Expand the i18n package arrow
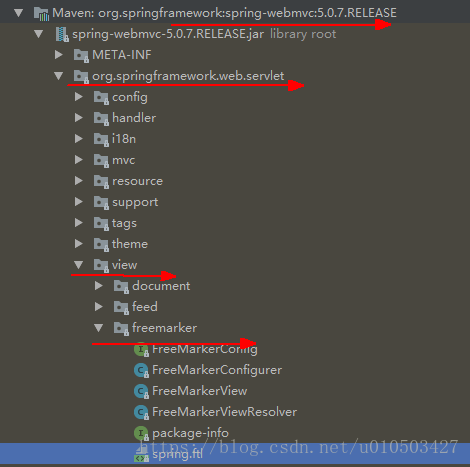The height and width of the screenshot is (467, 470). [79, 139]
